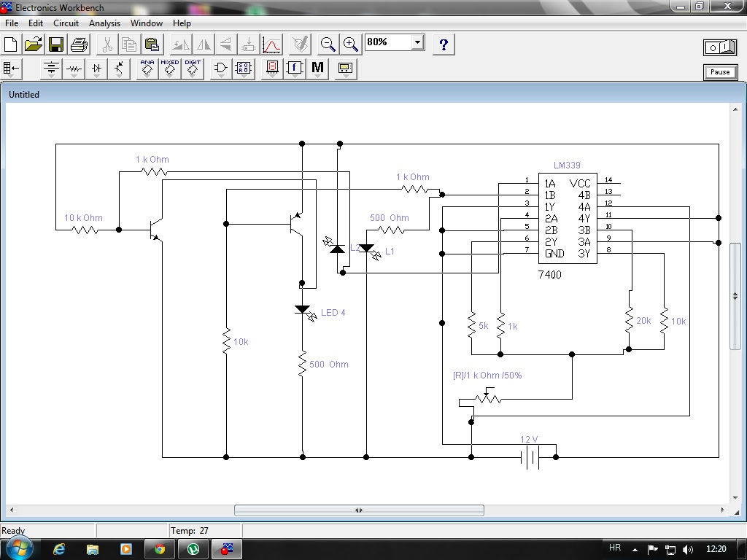Launch Internet Explorer from taskbar
The height and width of the screenshot is (560, 747).
click(x=59, y=549)
